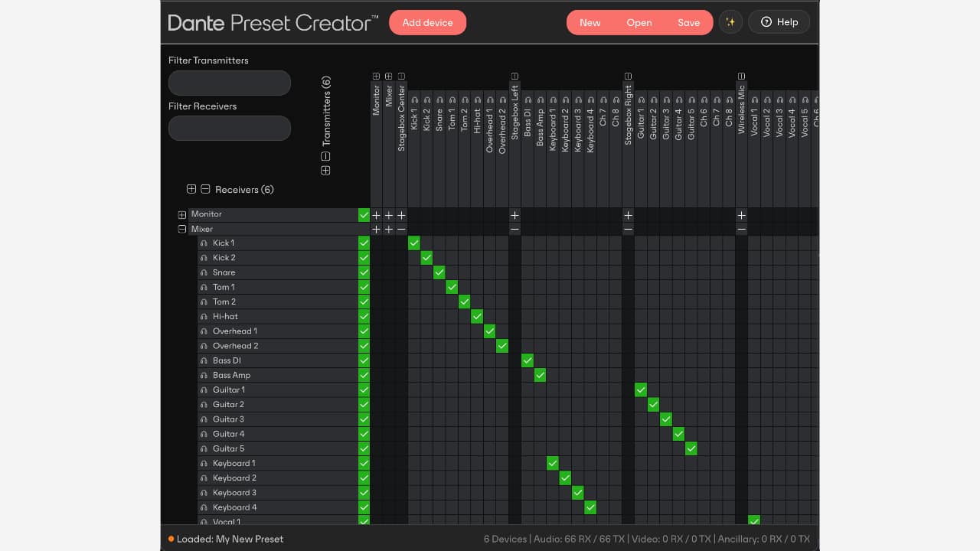Open the Help menu
The image size is (980, 551).
point(779,22)
